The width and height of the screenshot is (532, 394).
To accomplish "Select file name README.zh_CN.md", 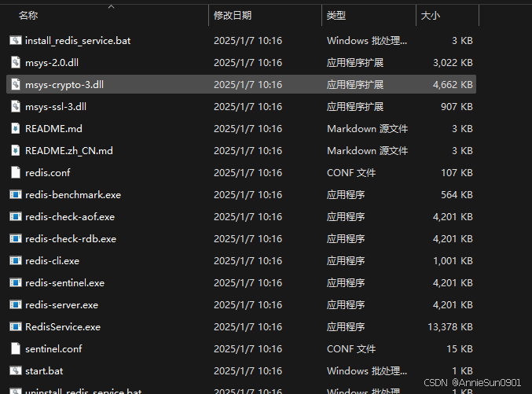I will tap(69, 151).
